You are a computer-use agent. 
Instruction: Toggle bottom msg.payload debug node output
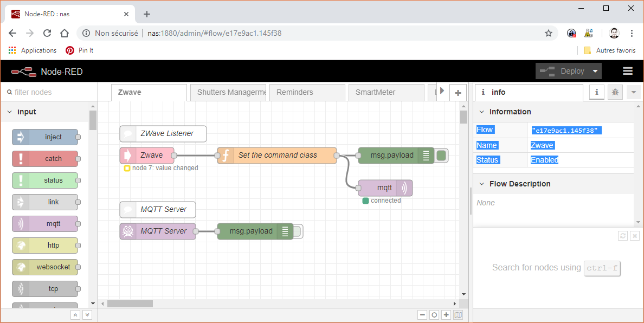[298, 231]
